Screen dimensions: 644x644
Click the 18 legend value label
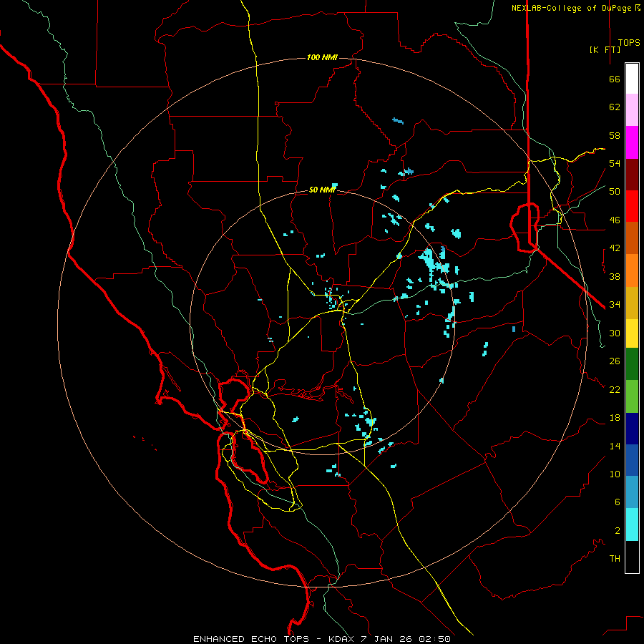(x=615, y=418)
